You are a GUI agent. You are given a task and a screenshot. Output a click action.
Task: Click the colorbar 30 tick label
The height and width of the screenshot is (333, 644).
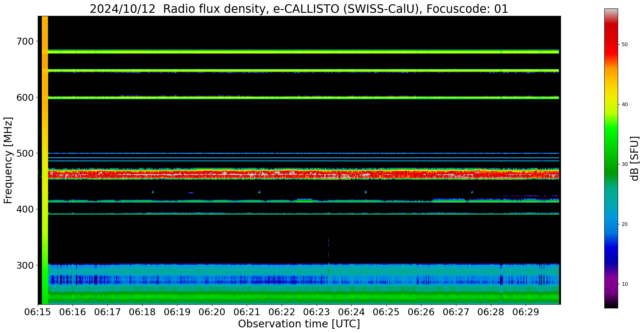625,164
